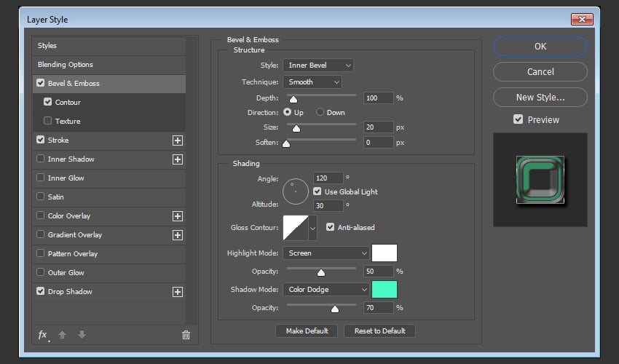Select the Up direction radio button
Image resolution: width=619 pixels, height=364 pixels.
pos(288,112)
